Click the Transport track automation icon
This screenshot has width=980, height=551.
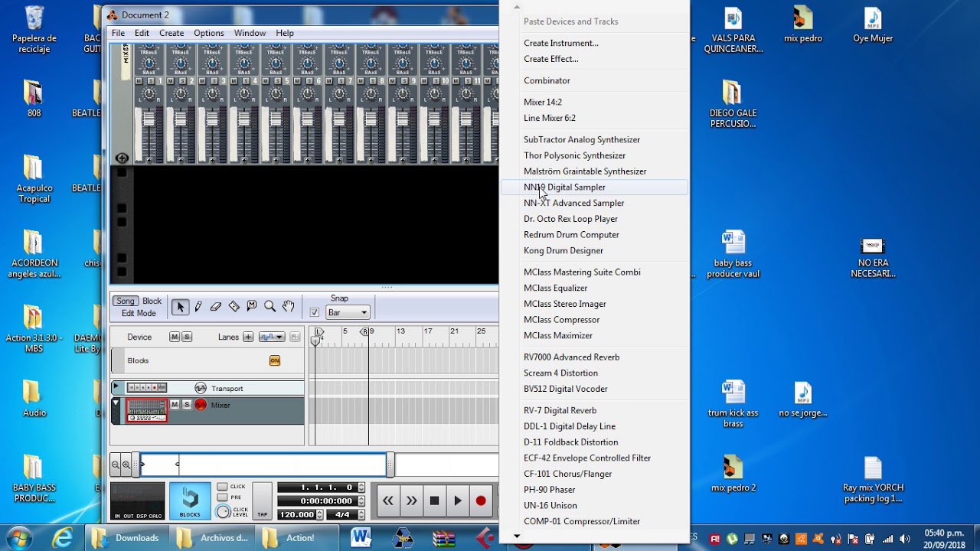(x=201, y=388)
